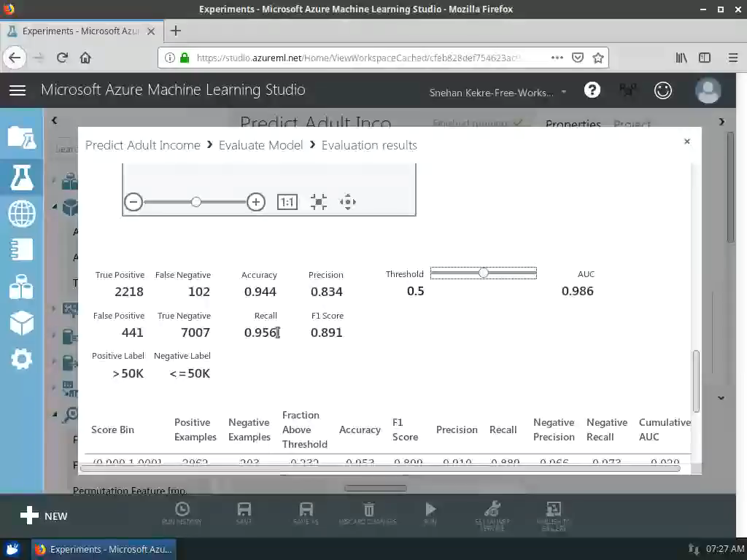Click the Predict Adult Income breadcrumb
The image size is (747, 560).
pyautogui.click(x=143, y=145)
